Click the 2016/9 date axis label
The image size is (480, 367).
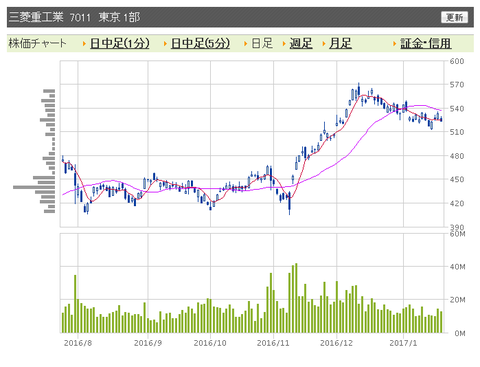click(x=148, y=343)
